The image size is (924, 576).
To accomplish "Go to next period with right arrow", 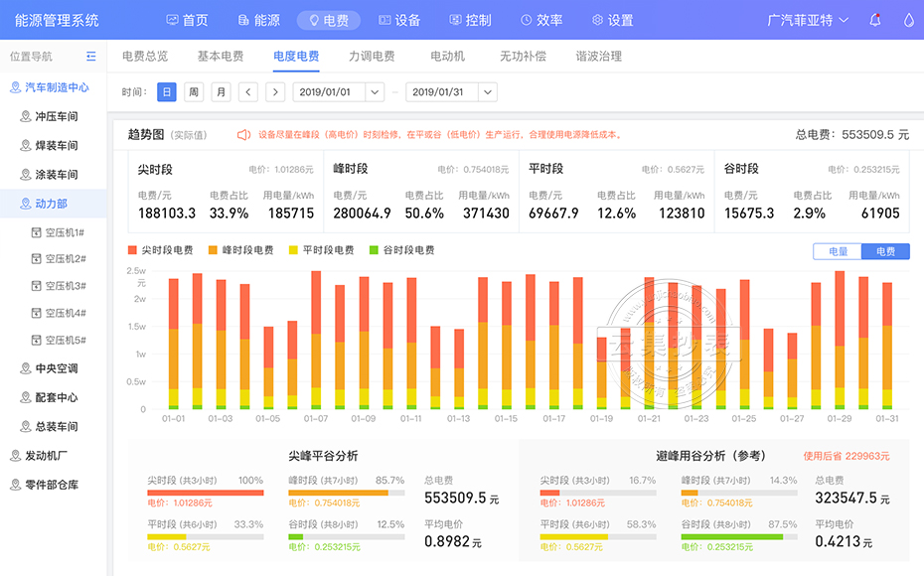I will pyautogui.click(x=275, y=92).
